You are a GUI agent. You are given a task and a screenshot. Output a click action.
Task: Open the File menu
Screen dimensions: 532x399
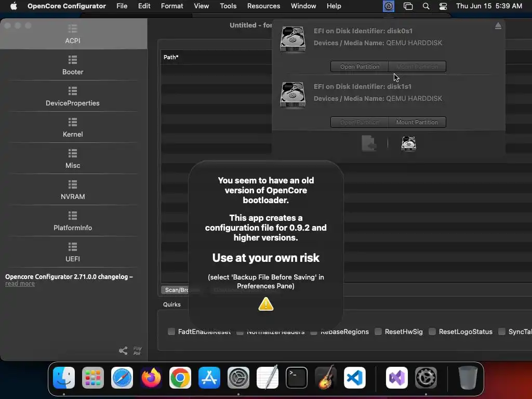(x=122, y=6)
